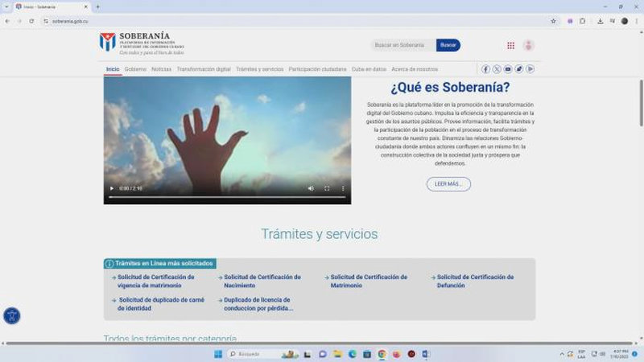Open Cuba en datos menu item
This screenshot has height=362, width=644.
click(x=369, y=69)
